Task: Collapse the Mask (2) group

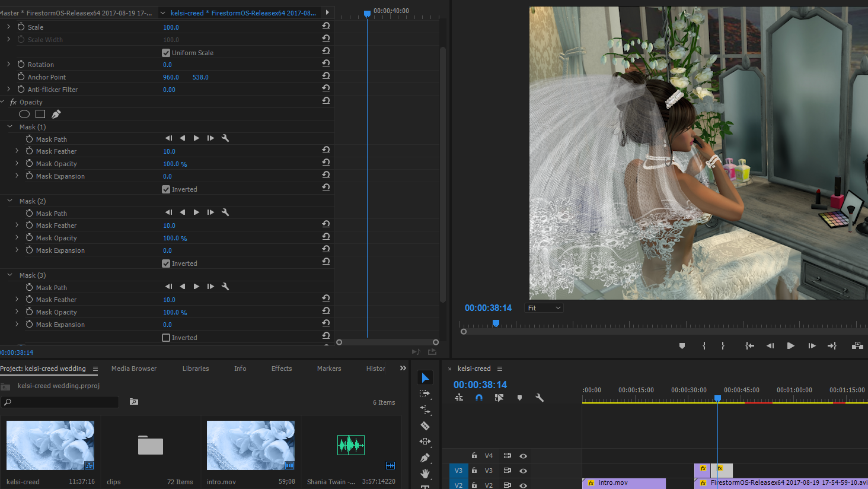Action: pyautogui.click(x=9, y=201)
